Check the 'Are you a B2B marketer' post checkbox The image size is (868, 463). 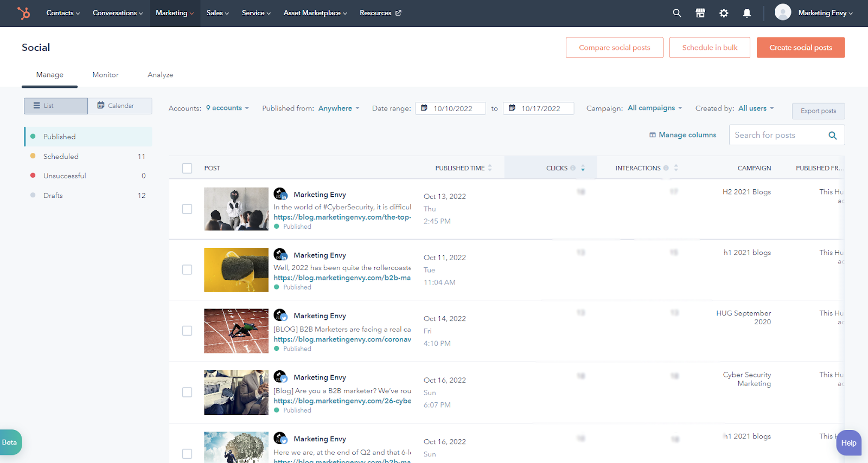187,392
